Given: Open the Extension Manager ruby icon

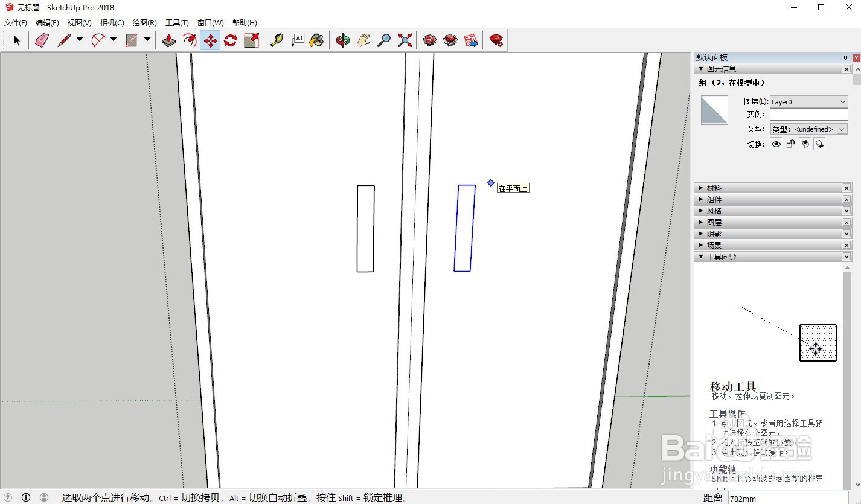Looking at the screenshot, I should click(496, 40).
